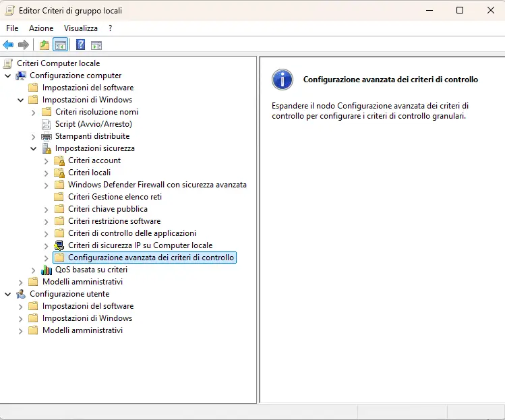This screenshot has height=420, width=505.
Task: Collapse the Configurazione computer node
Action: coord(8,76)
